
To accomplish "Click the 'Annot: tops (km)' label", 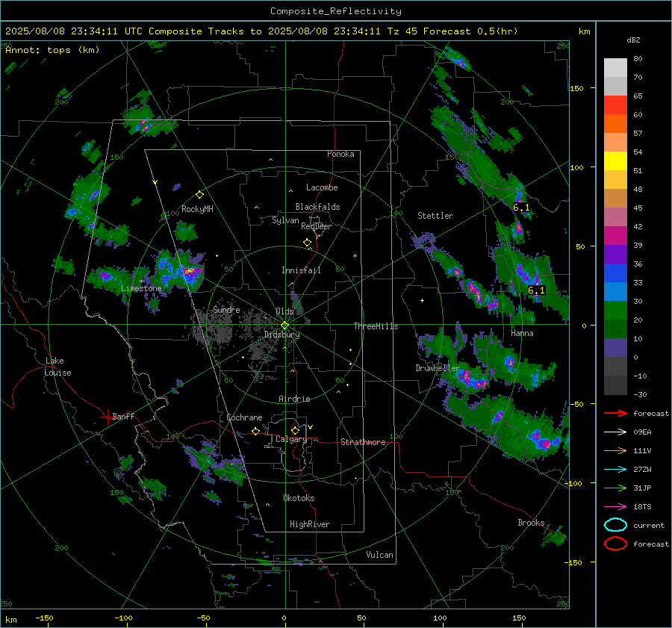I will point(52,50).
